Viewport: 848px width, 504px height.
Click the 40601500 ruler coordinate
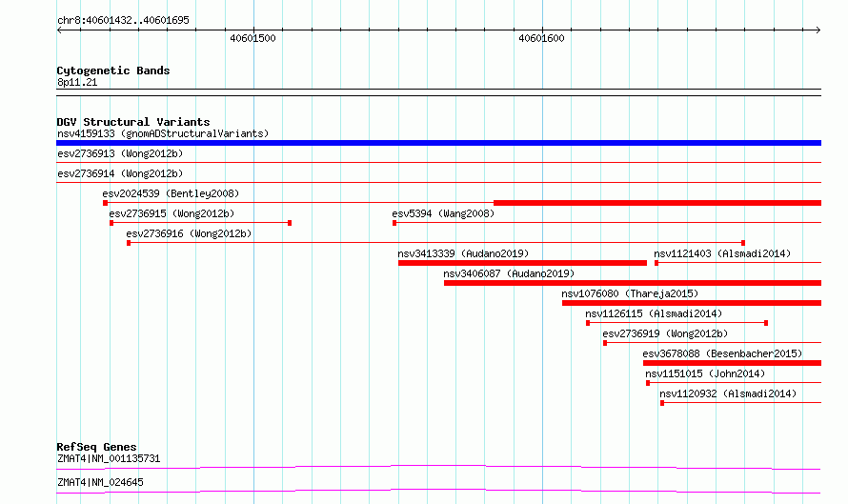[x=252, y=38]
